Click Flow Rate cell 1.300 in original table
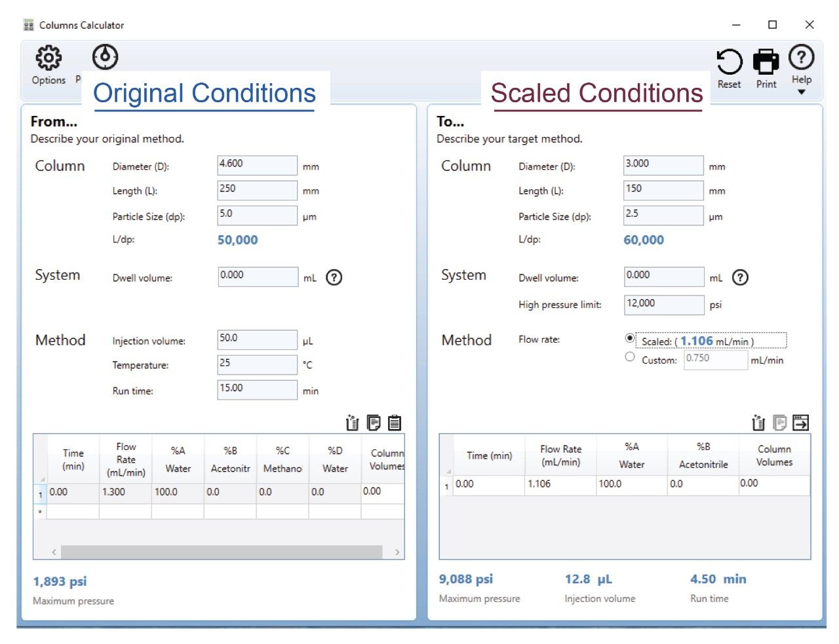Screen dimensions: 839x644 point(125,492)
